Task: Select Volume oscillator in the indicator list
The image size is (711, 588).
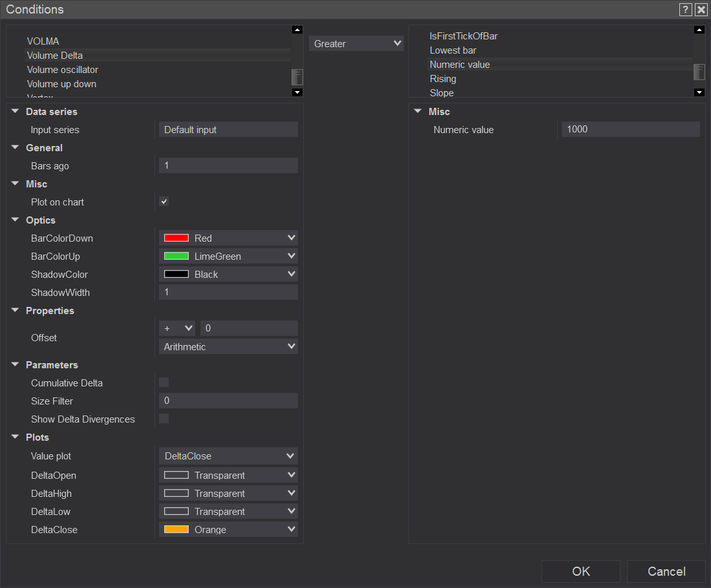Action: [63, 70]
